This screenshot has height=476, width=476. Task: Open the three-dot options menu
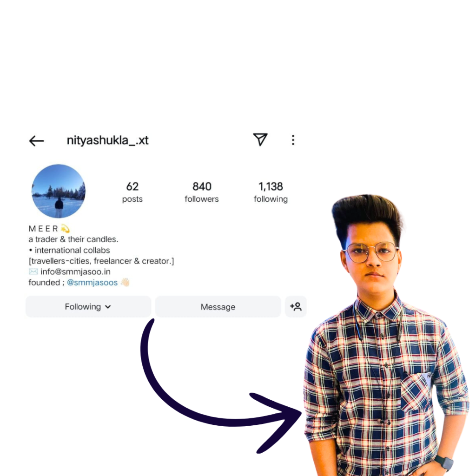point(293,140)
